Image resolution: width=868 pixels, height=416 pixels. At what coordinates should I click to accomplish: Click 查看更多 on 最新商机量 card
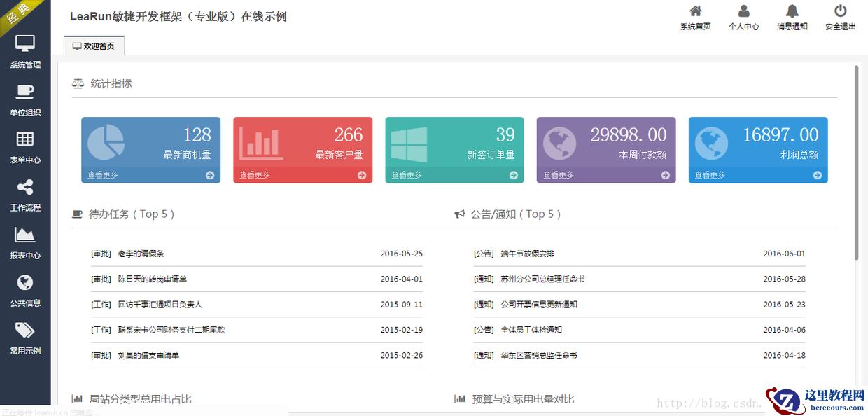(x=103, y=175)
